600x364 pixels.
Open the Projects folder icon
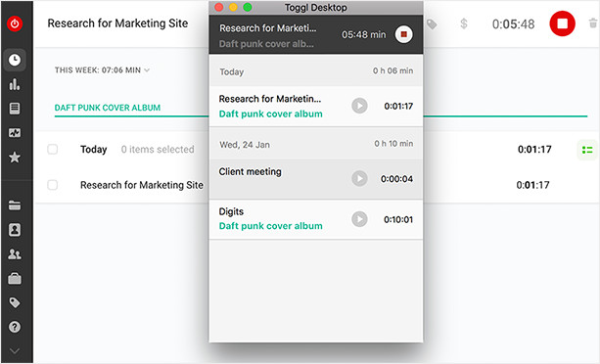15,205
